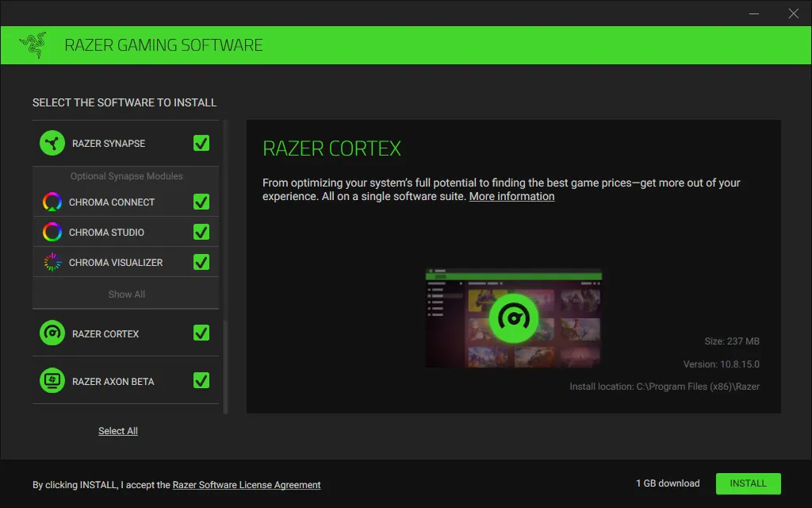The image size is (812, 508).
Task: Click the Razer Synapse green icon
Action: (x=52, y=143)
